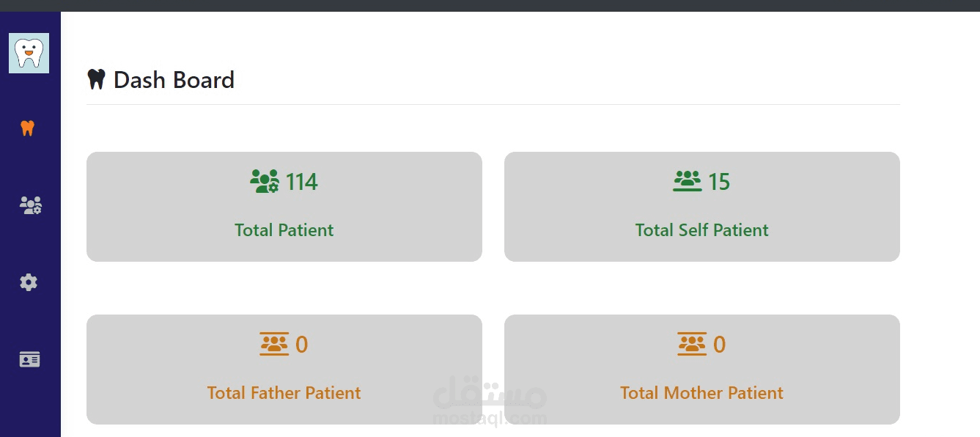Open the ID card sidebar icon
The height and width of the screenshot is (437, 980).
[x=29, y=359]
